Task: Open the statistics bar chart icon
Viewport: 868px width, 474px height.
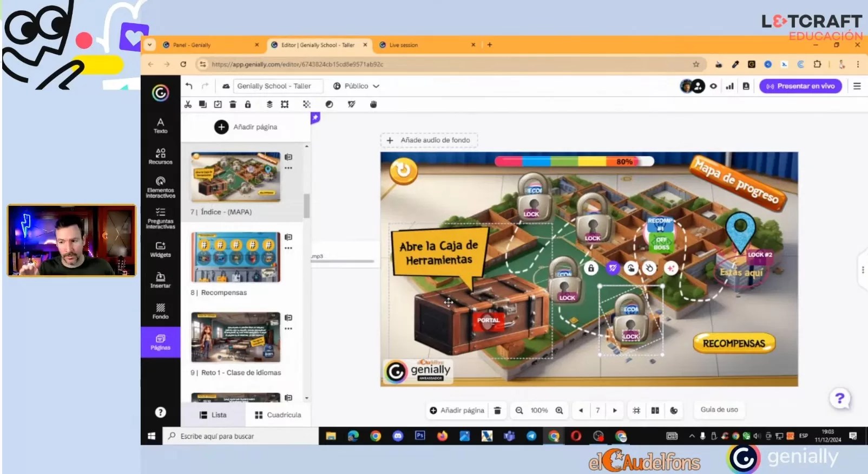Action: [x=729, y=86]
